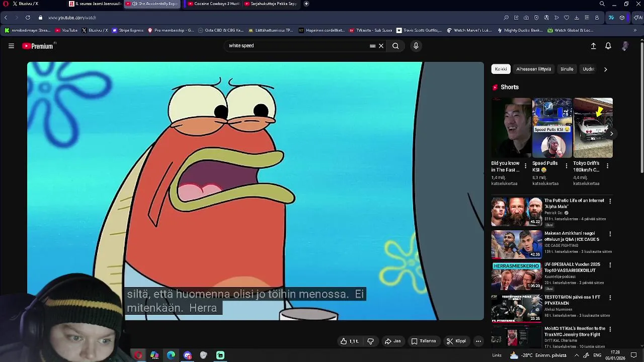The width and height of the screenshot is (644, 362).
Task: Switch to the Sarjahukuttaja Pekka tab
Action: coord(271,4)
